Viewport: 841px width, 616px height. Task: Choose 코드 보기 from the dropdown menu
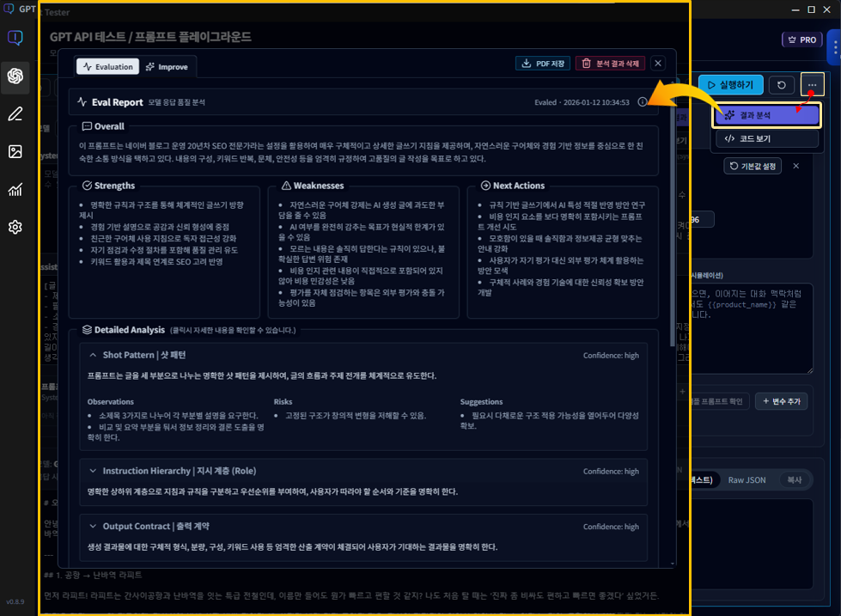click(x=765, y=138)
